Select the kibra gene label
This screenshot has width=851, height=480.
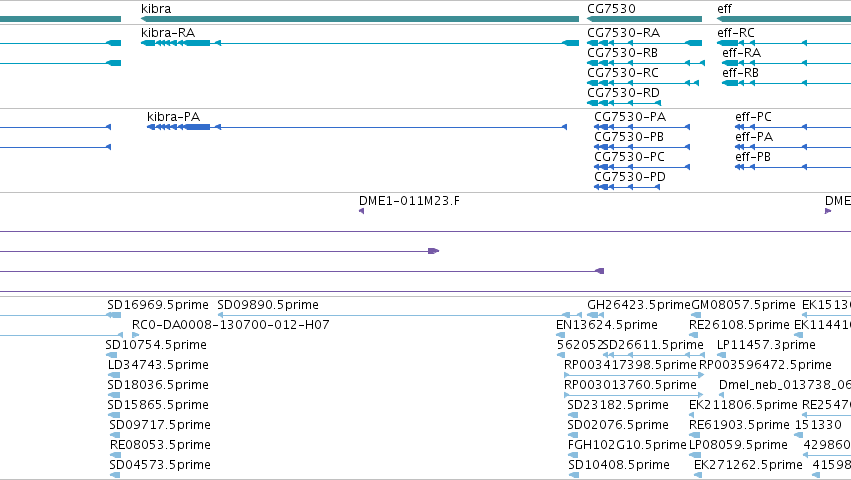tap(156, 9)
